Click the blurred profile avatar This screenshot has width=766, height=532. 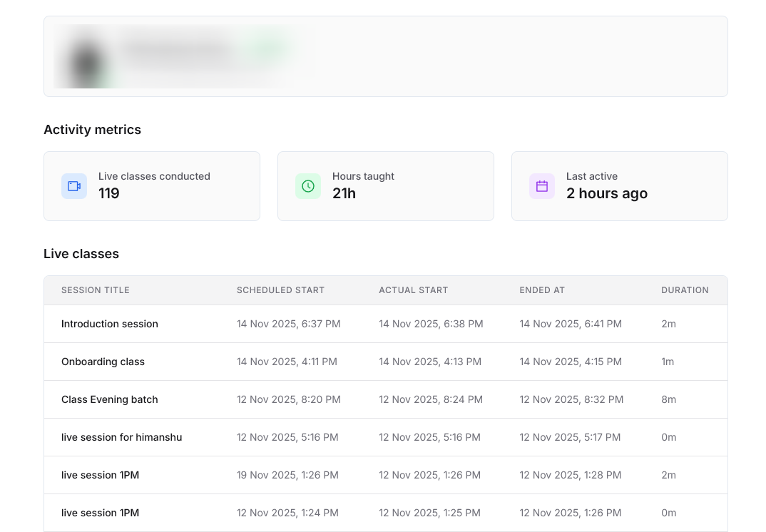coord(87,58)
